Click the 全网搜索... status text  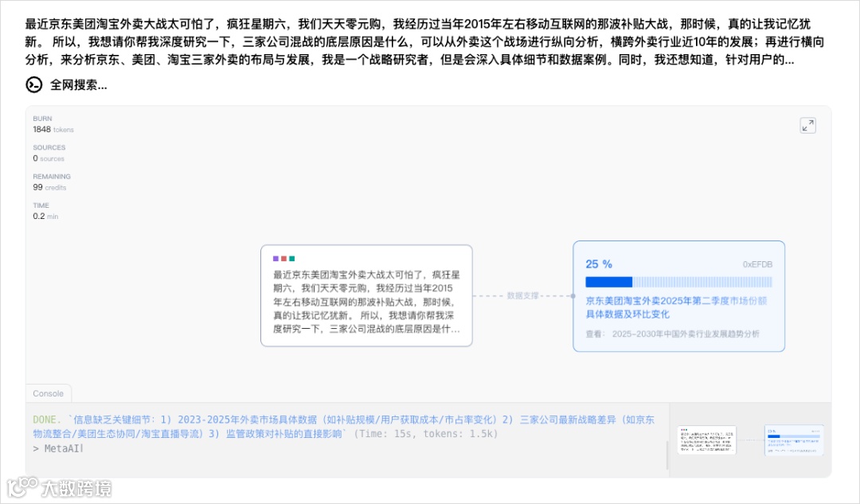(x=78, y=84)
